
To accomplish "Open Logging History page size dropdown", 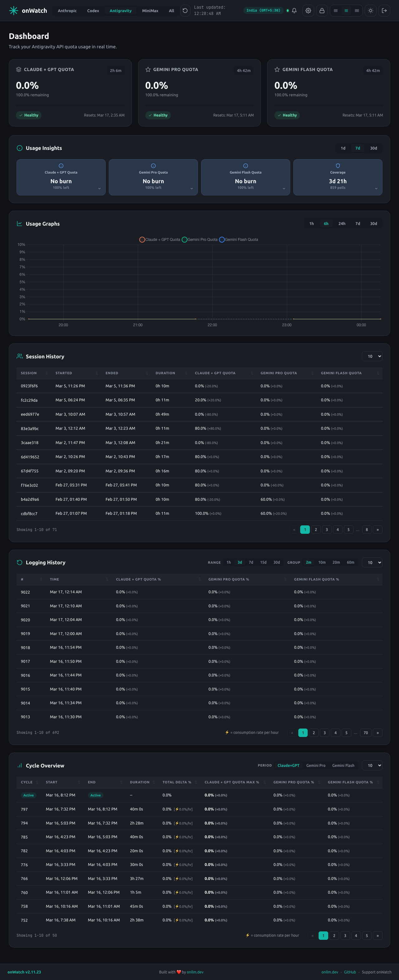I will tap(372, 562).
